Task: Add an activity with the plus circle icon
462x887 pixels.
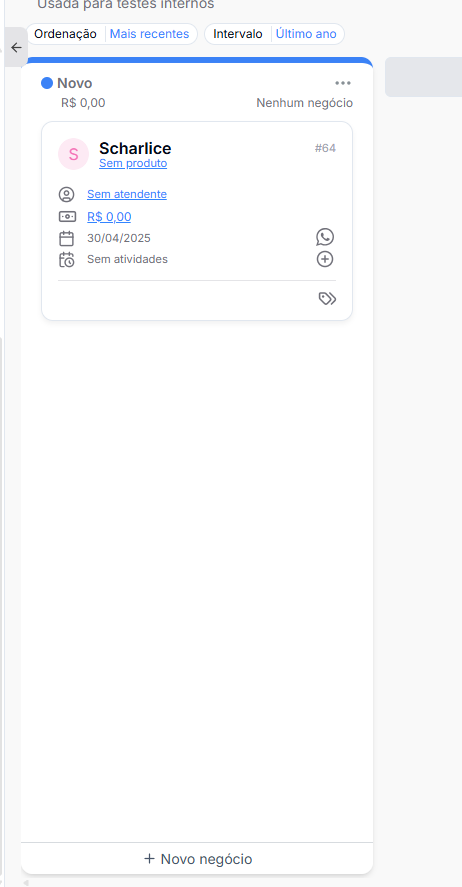Action: (x=325, y=259)
